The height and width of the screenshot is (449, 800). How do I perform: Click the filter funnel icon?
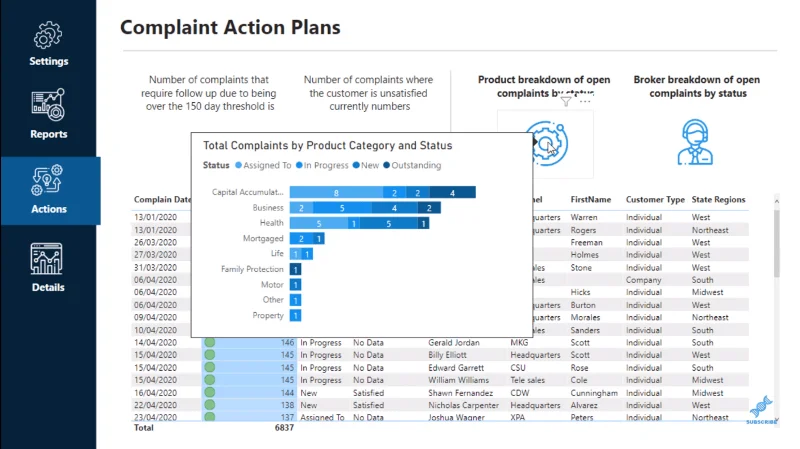click(566, 102)
